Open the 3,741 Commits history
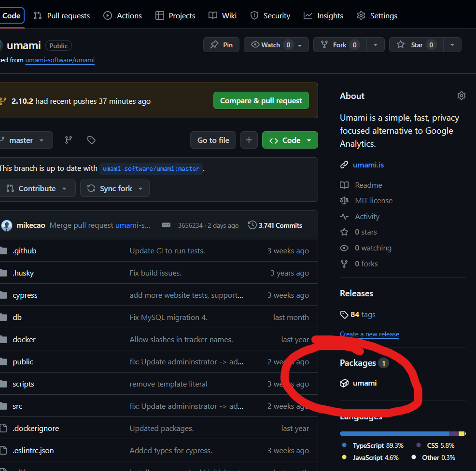 click(x=275, y=225)
